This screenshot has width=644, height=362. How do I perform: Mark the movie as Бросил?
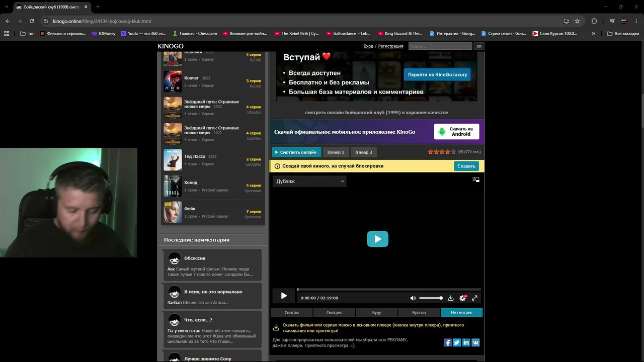(x=419, y=313)
